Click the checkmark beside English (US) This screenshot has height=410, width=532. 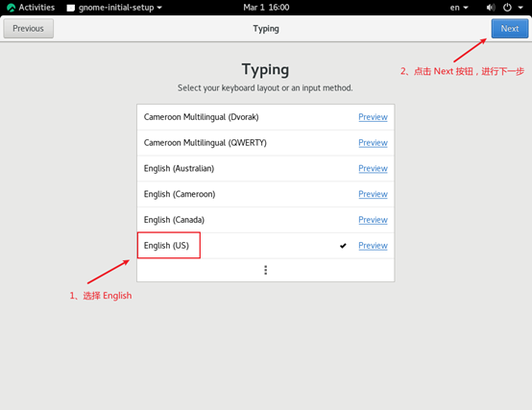pyautogui.click(x=343, y=246)
